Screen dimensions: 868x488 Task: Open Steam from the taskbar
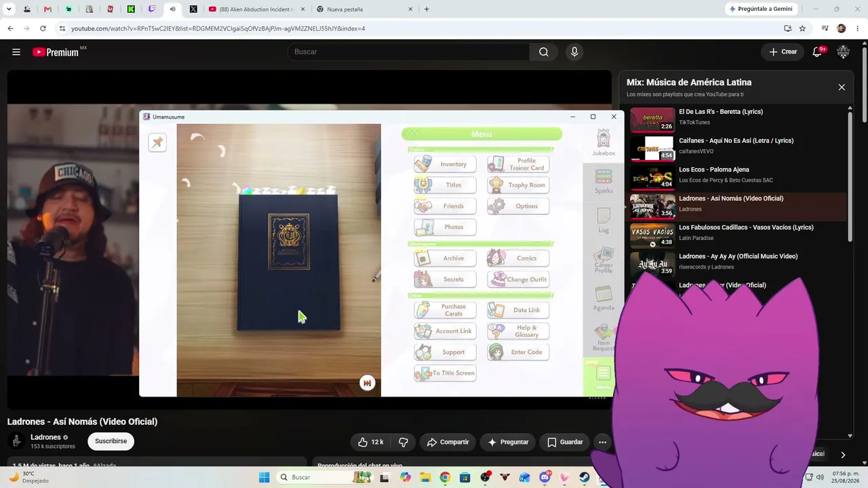tap(584, 477)
